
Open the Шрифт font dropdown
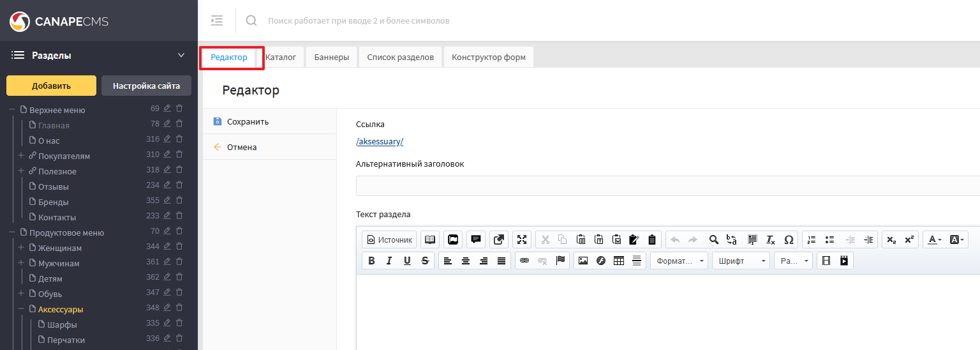[x=740, y=261]
